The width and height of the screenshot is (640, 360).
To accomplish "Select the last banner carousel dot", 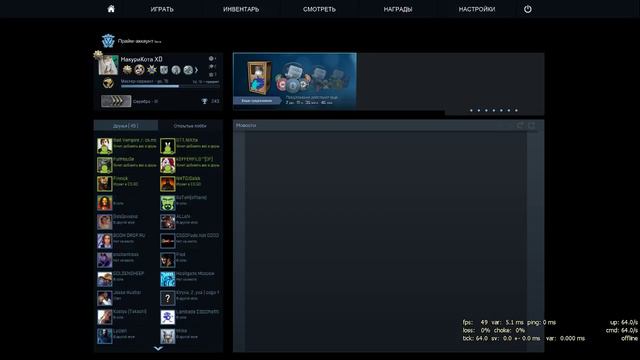I will (x=516, y=111).
